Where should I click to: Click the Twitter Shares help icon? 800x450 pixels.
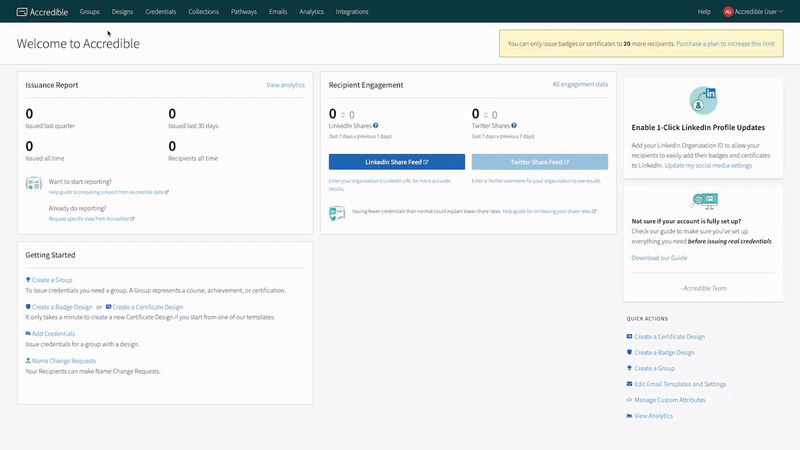514,126
